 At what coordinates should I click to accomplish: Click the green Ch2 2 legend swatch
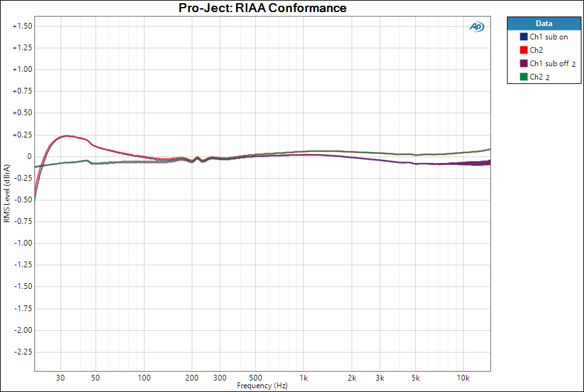pyautogui.click(x=523, y=77)
